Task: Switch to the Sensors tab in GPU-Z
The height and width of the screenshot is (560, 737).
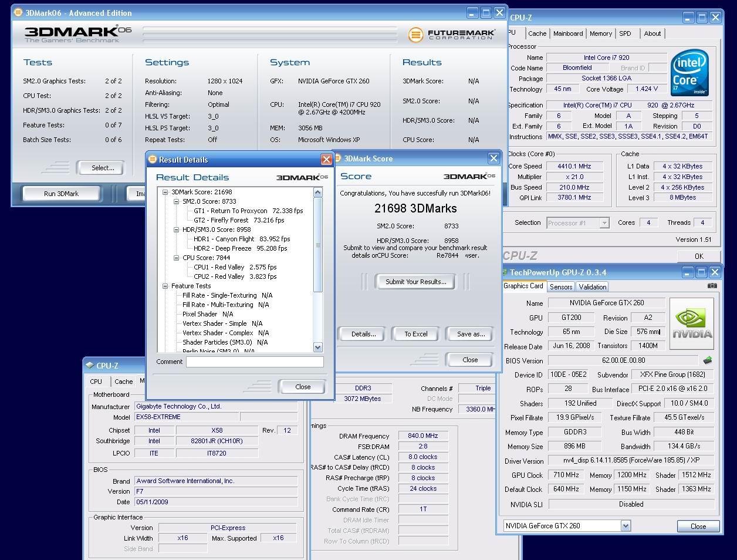Action: [x=561, y=287]
